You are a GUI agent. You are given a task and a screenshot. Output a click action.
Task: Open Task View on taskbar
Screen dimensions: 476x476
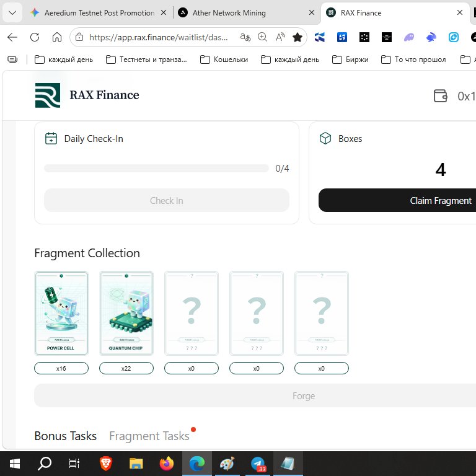click(74, 464)
